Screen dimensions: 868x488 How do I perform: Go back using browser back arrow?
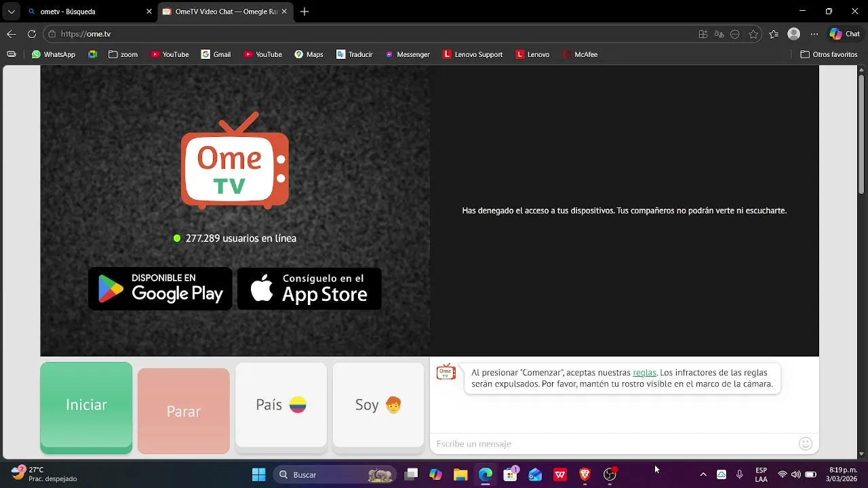11,34
